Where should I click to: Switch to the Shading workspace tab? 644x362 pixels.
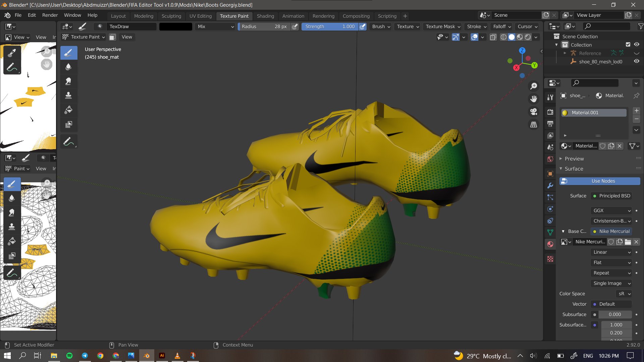pos(265,16)
